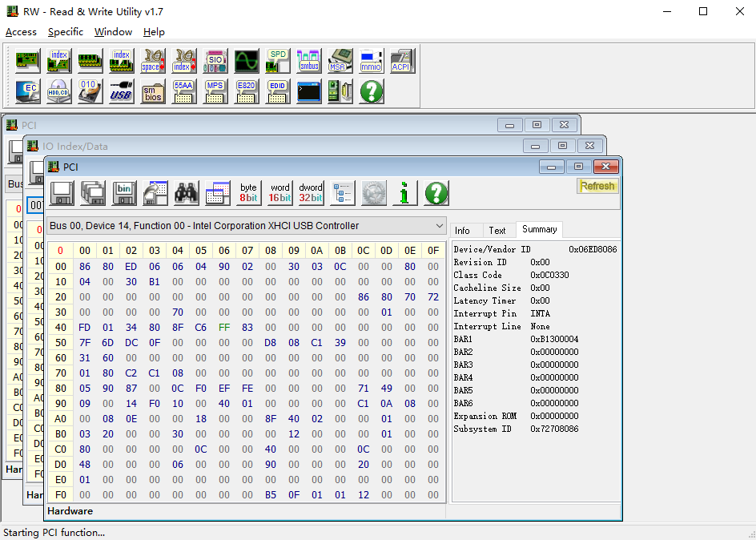Open the IO Space tool icon
The height and width of the screenshot is (540, 756).
click(152, 61)
